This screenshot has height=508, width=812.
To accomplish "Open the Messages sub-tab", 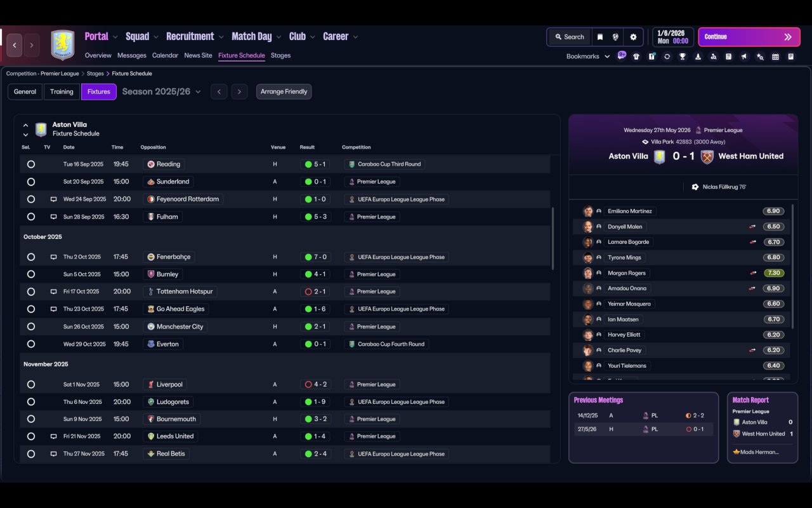I will pyautogui.click(x=132, y=55).
